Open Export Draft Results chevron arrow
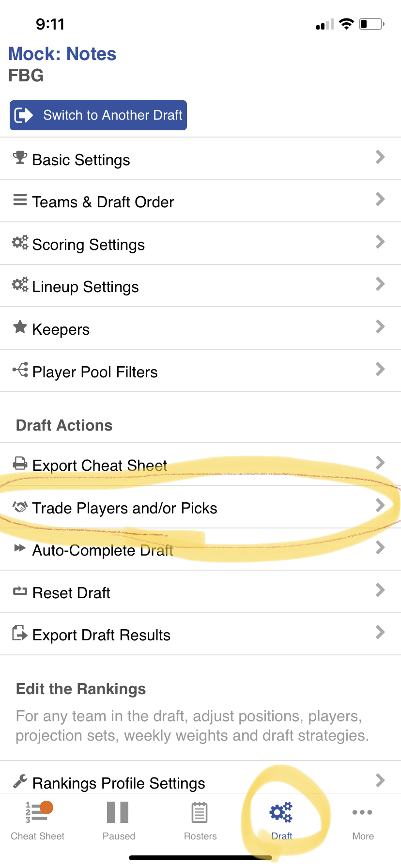 pyautogui.click(x=380, y=632)
